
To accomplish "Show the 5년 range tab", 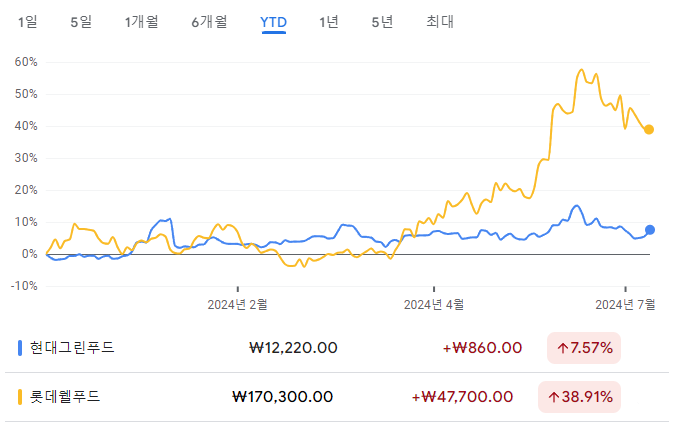I will (383, 22).
